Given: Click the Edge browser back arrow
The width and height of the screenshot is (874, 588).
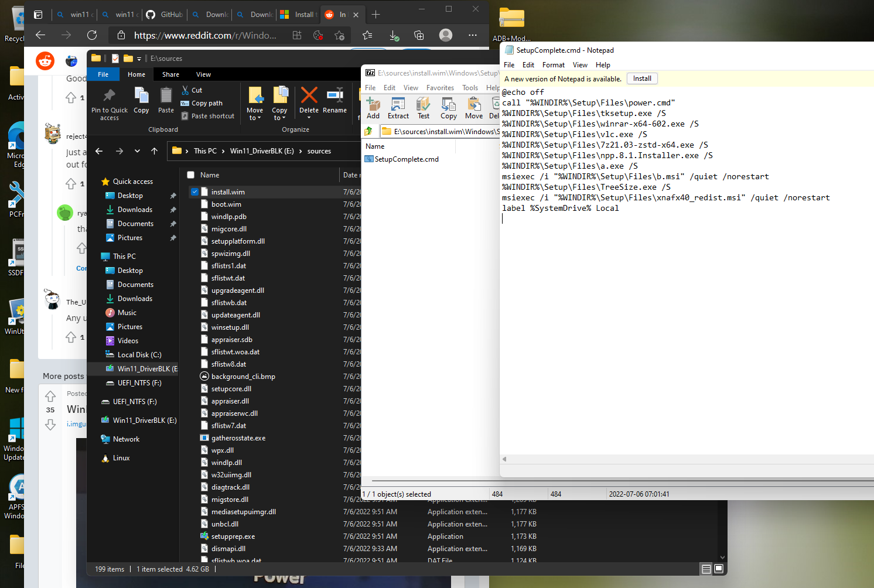Looking at the screenshot, I should [40, 35].
